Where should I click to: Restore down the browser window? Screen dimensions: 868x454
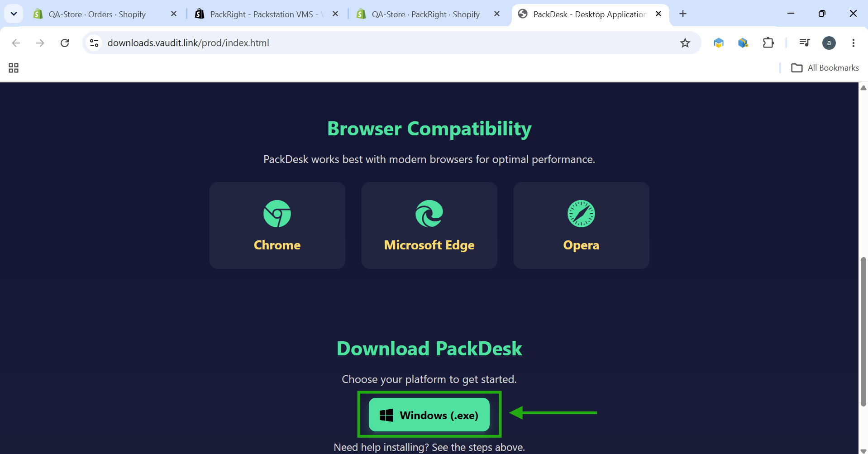(822, 14)
